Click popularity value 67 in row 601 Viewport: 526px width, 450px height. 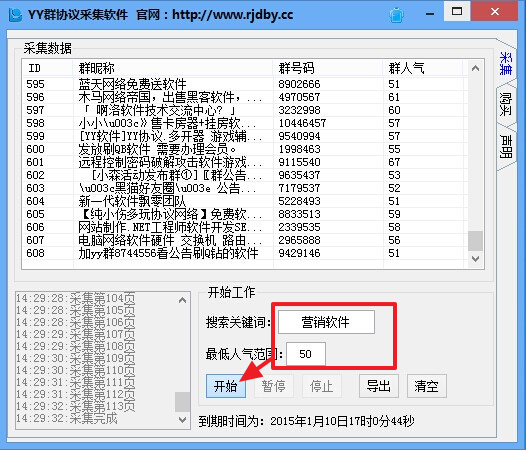tap(394, 162)
